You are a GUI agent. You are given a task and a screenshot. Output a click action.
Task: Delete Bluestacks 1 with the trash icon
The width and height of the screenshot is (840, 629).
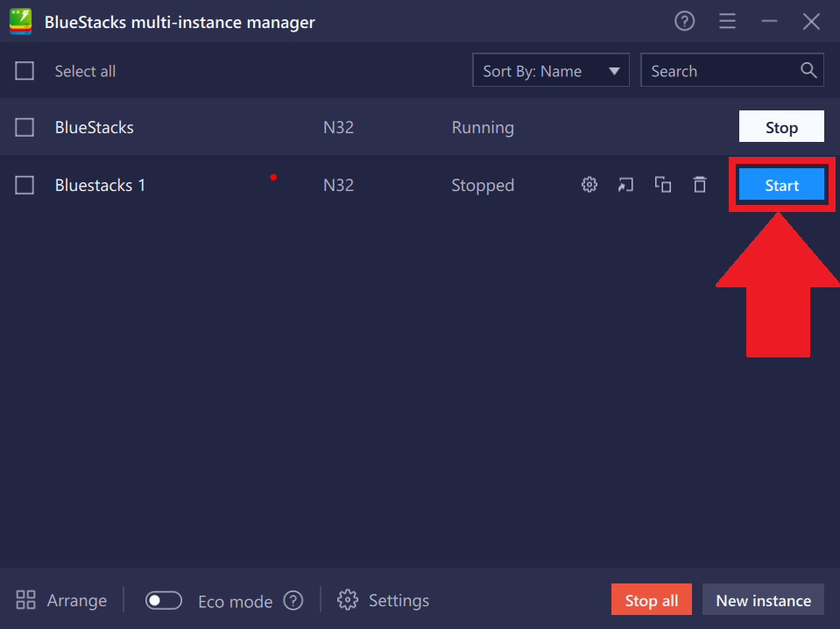pyautogui.click(x=700, y=185)
